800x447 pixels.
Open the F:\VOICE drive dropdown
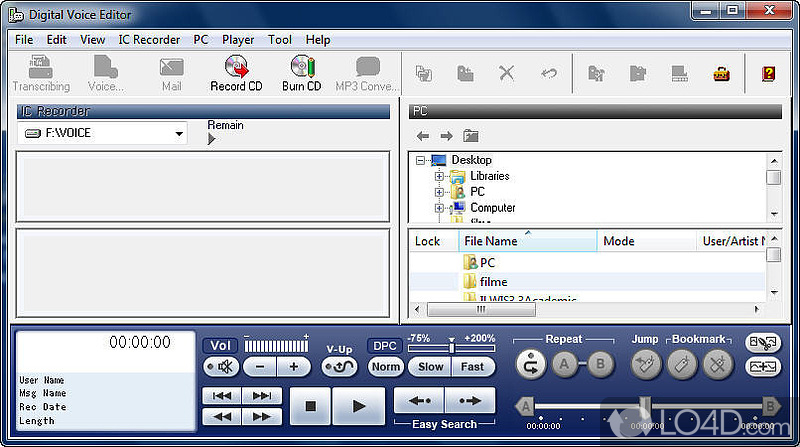point(179,134)
